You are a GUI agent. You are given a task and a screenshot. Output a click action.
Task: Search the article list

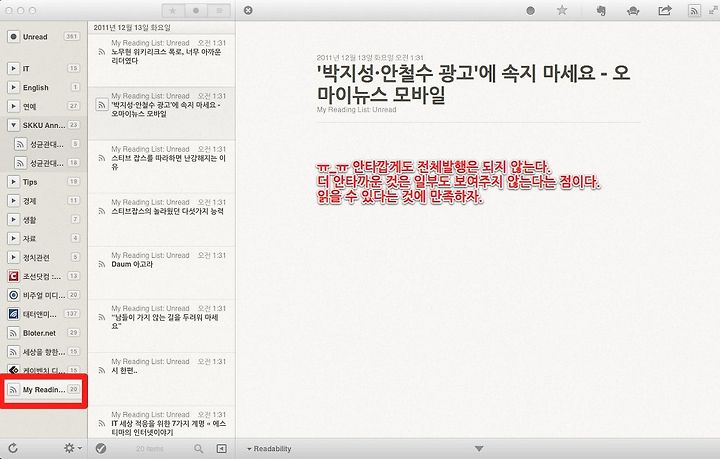pyautogui.click(x=198, y=448)
